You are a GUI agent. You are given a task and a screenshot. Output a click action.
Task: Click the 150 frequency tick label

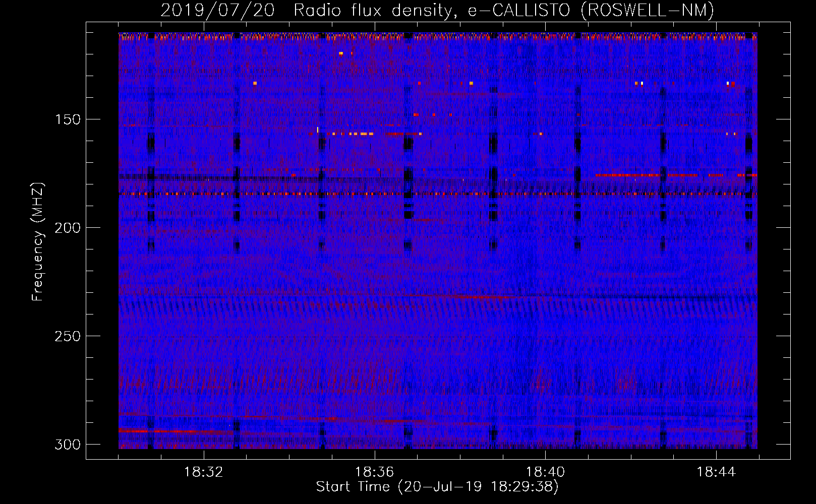[x=68, y=119]
